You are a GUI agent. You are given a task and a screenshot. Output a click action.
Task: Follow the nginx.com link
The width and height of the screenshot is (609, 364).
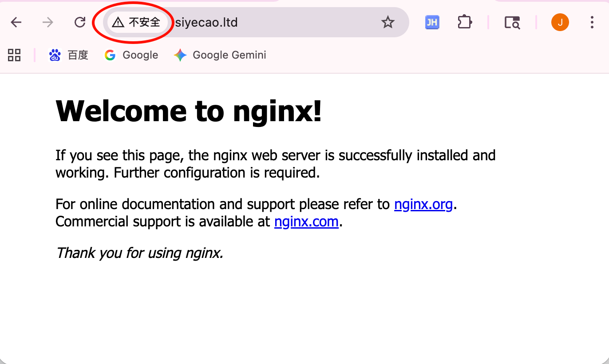306,221
